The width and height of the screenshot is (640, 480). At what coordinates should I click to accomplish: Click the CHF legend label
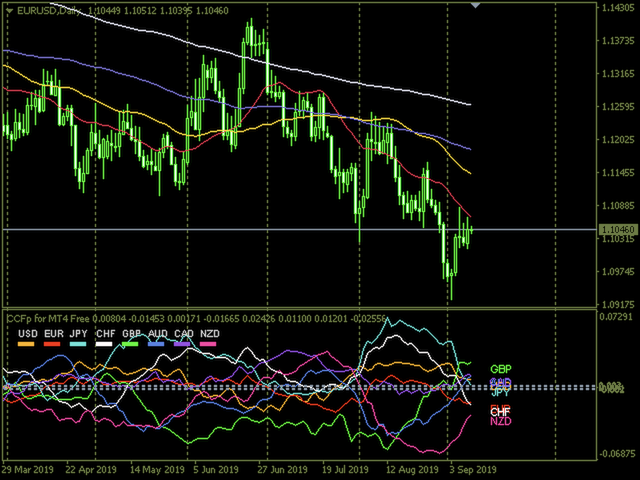pos(106,333)
